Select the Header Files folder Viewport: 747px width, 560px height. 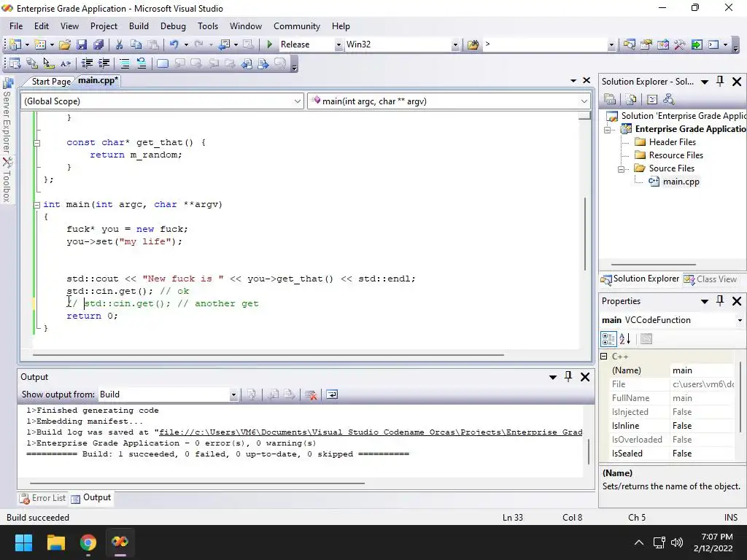coord(672,142)
